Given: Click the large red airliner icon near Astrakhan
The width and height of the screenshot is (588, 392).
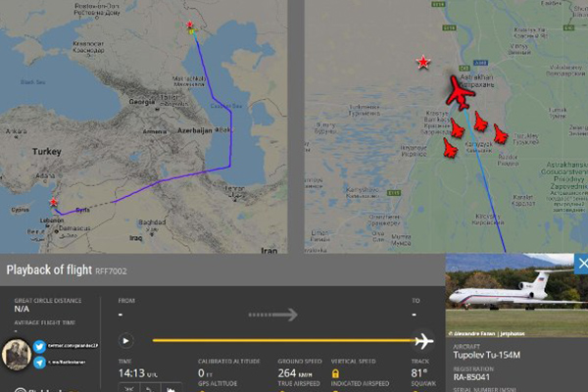Looking at the screenshot, I should tap(457, 93).
